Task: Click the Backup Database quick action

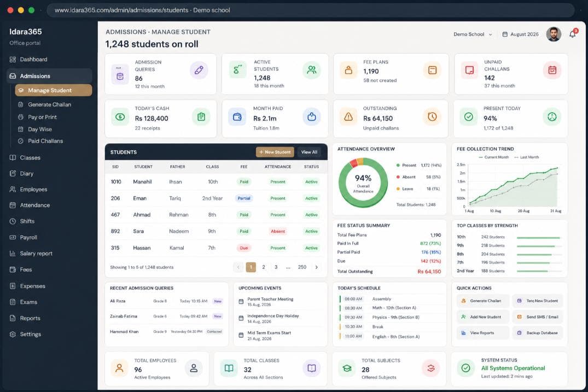Action: coord(538,333)
